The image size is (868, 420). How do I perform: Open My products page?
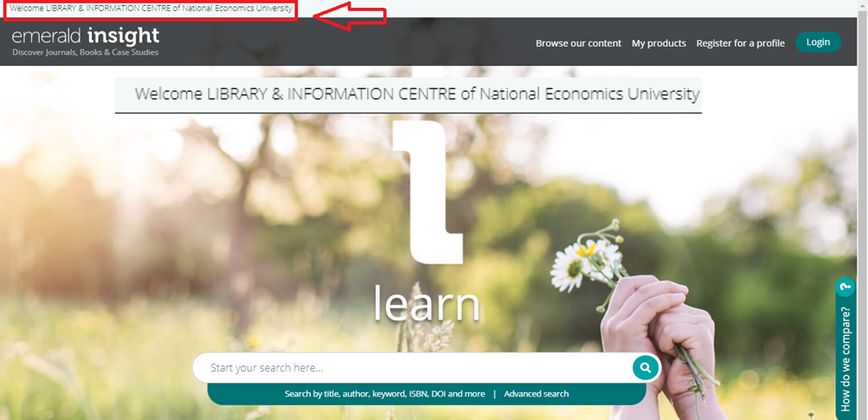coord(659,43)
